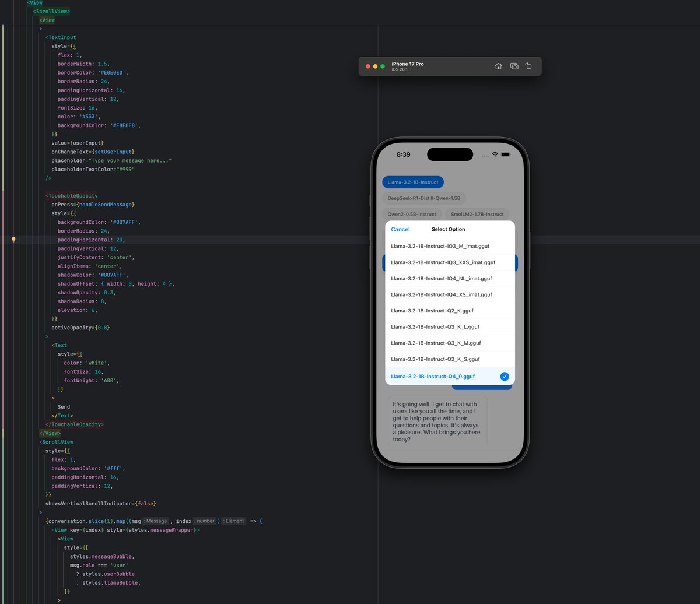Choose the selected Llama-3.2-1B-Instruct-Q4_0.gguf option
Image resolution: width=700 pixels, height=604 pixels.
point(450,377)
